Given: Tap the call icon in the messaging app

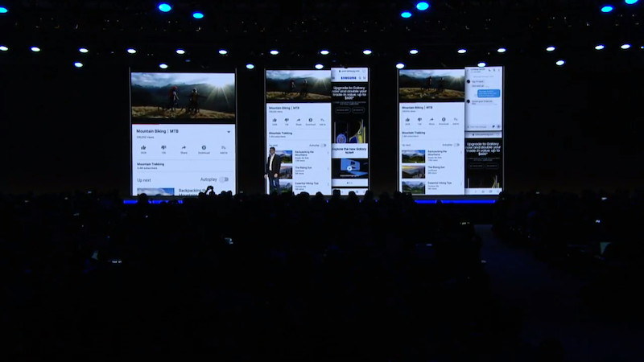Looking at the screenshot, I should point(489,71).
